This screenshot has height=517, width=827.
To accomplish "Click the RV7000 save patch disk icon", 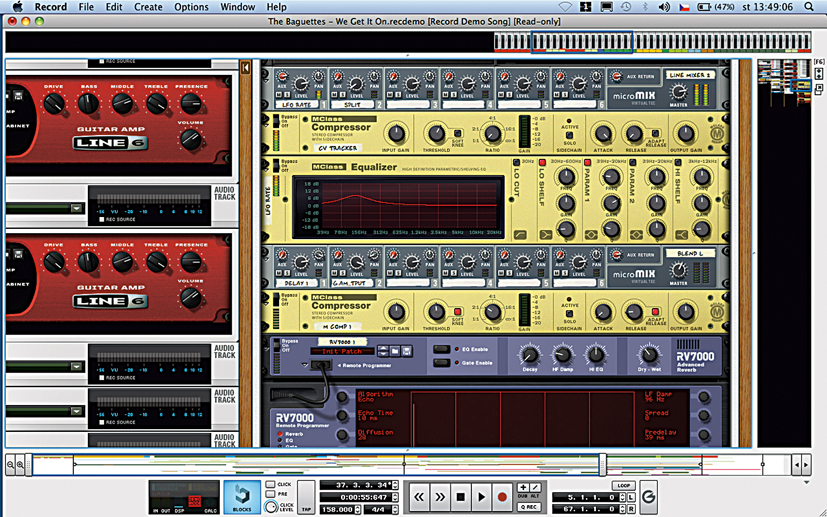I will click(407, 351).
